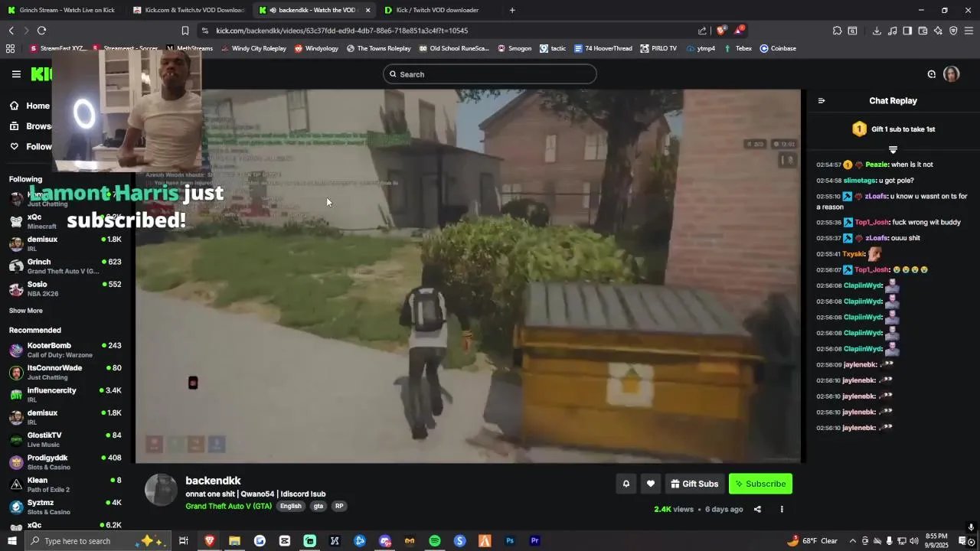Open the Windows Start menu
980x551 pixels.
tap(11, 541)
